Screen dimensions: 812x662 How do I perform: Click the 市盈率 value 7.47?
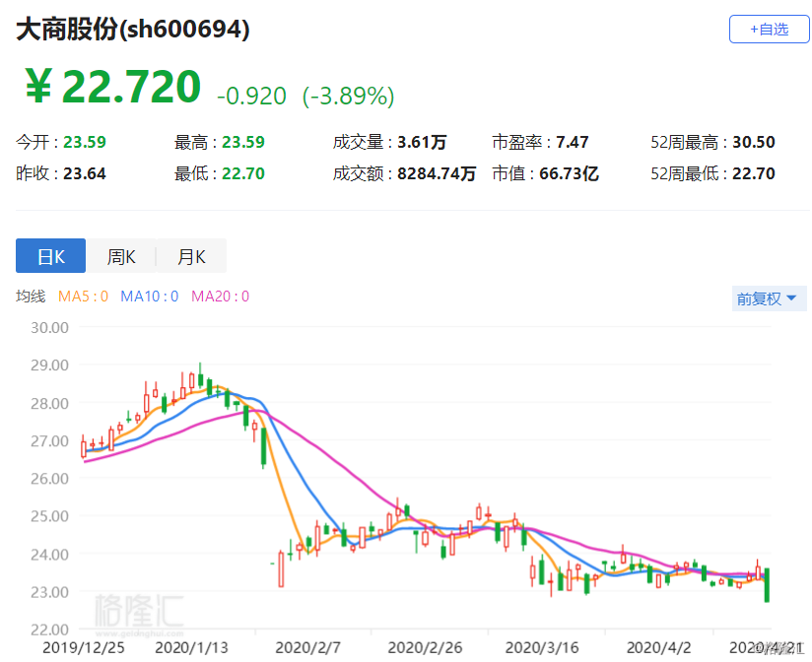tap(573, 142)
